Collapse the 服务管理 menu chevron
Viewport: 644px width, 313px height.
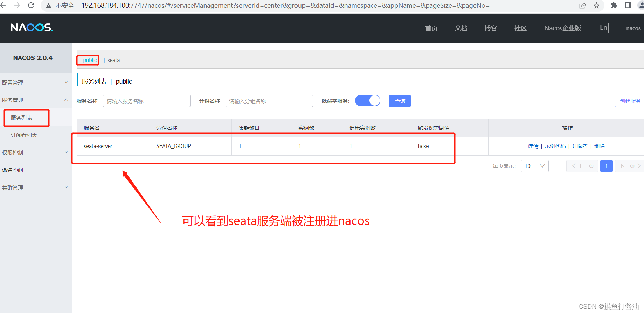tap(66, 100)
